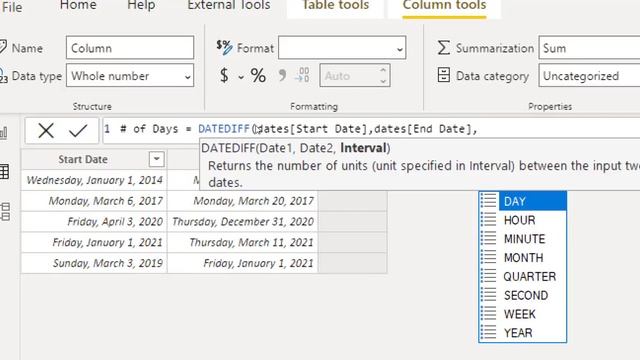Click cell Thursday, March 11, 2021

243,242
